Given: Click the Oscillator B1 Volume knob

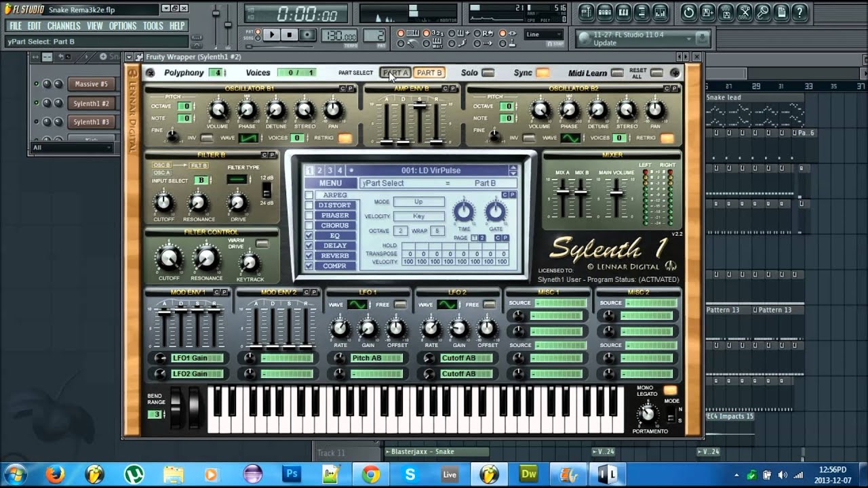Looking at the screenshot, I should (x=218, y=109).
